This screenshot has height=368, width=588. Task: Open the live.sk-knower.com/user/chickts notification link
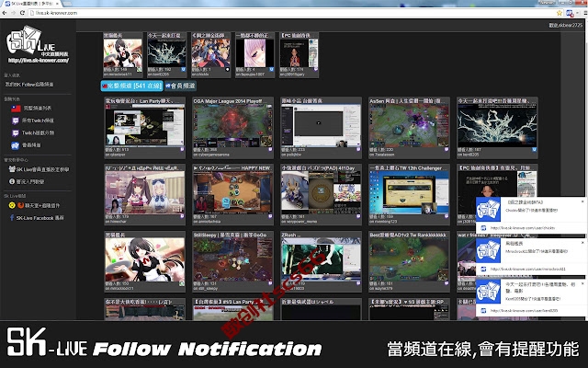(x=523, y=228)
